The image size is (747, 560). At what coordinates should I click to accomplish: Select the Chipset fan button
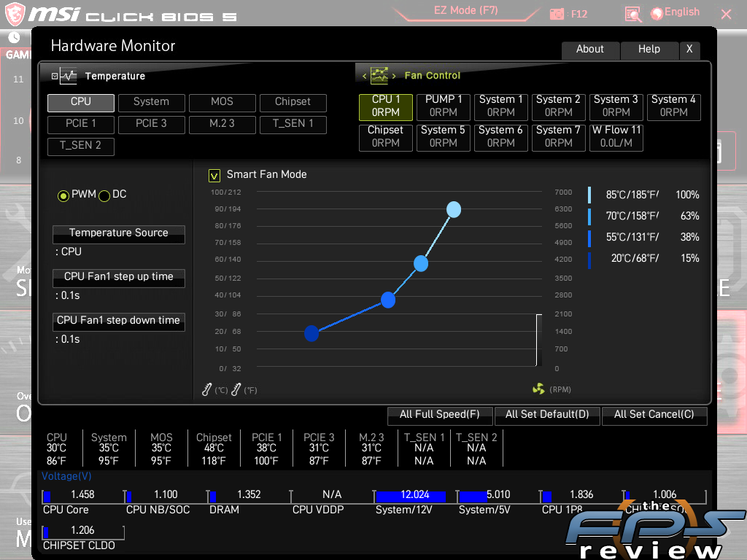pos(386,138)
